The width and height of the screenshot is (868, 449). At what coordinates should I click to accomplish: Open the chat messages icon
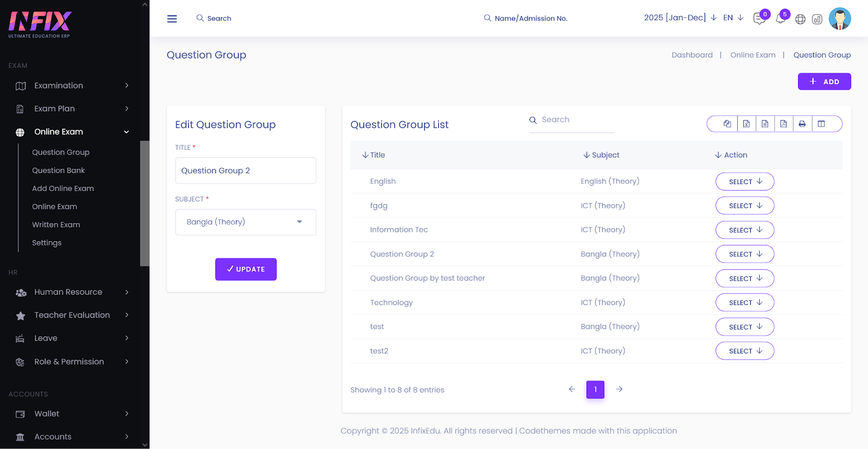tap(758, 19)
